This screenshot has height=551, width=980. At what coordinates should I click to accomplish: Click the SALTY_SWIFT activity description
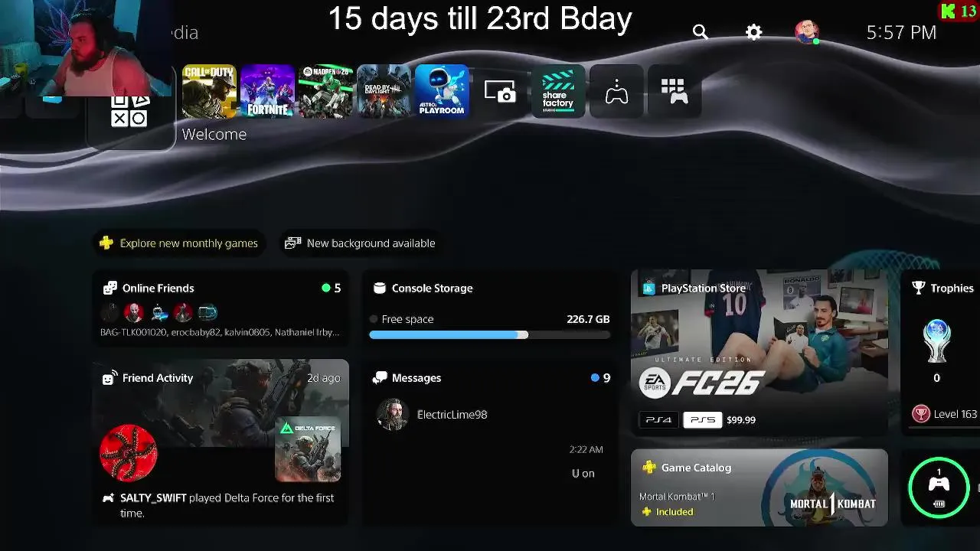point(227,505)
